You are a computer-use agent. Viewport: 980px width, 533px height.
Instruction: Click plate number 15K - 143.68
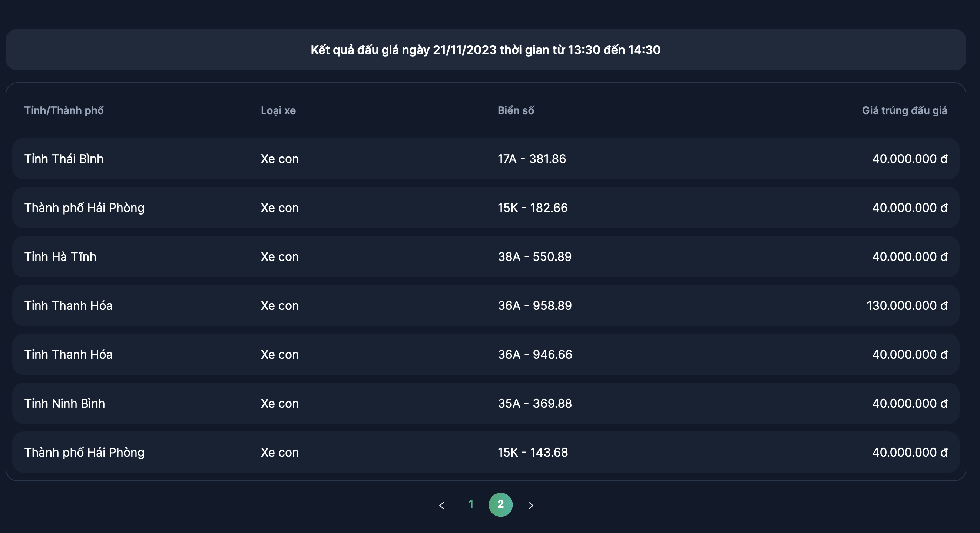(x=533, y=452)
